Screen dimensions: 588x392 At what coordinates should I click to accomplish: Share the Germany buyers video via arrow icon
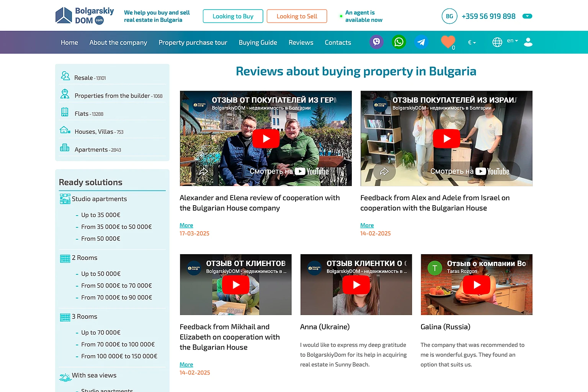(203, 171)
